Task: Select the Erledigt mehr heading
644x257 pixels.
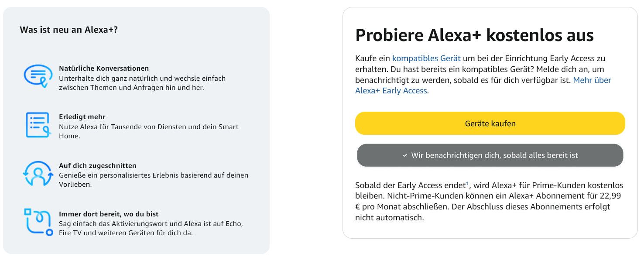Action: (x=82, y=117)
